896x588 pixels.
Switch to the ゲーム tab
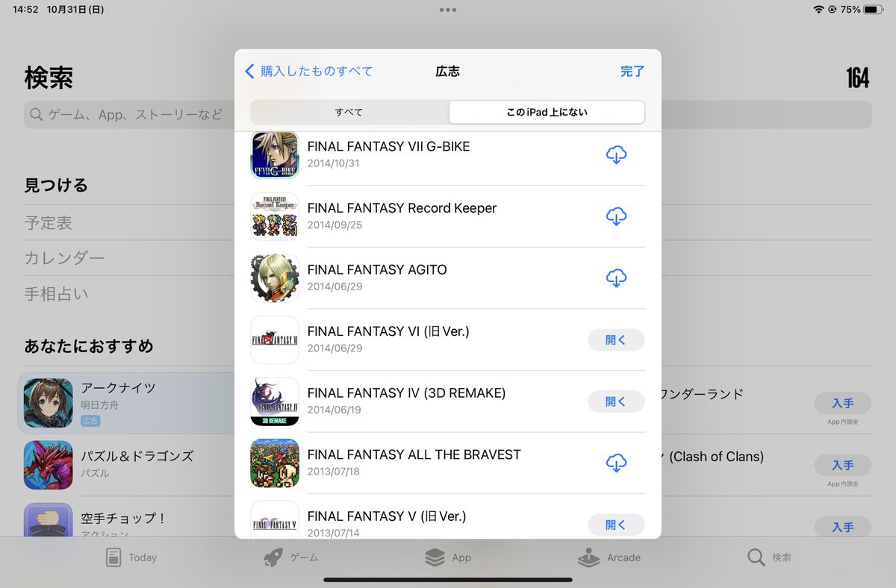[x=292, y=557]
